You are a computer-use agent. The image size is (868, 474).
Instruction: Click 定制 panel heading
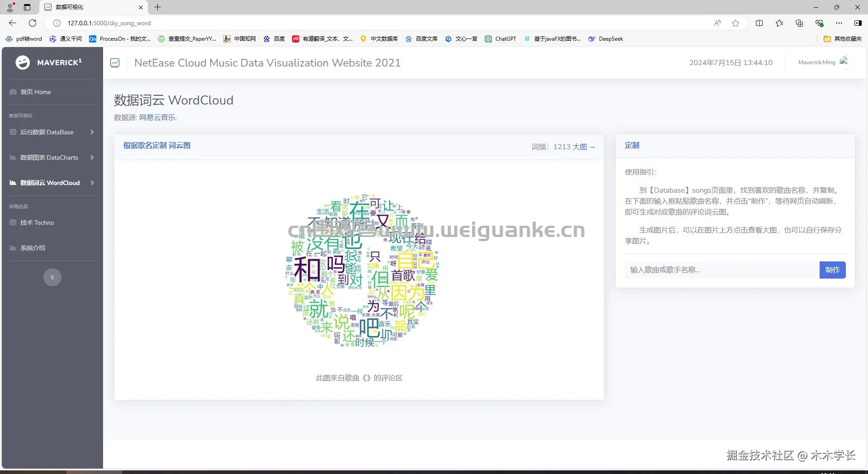point(632,146)
